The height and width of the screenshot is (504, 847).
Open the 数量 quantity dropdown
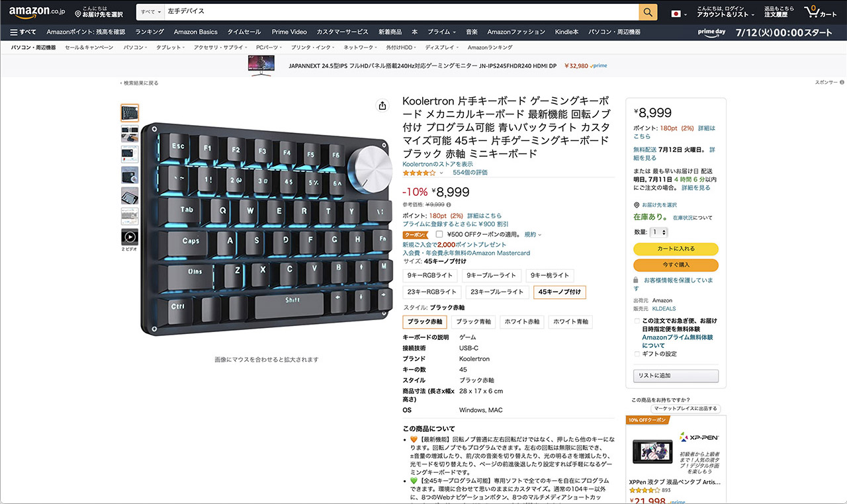point(659,232)
